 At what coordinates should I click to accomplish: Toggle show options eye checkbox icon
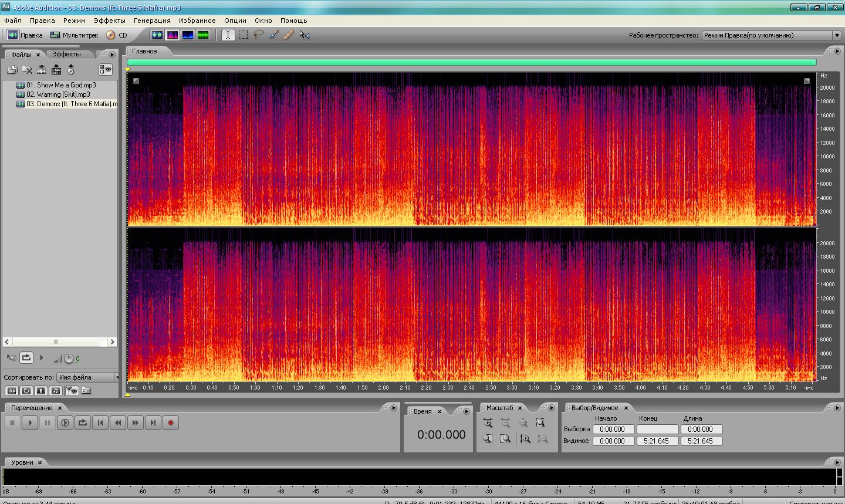tap(106, 70)
